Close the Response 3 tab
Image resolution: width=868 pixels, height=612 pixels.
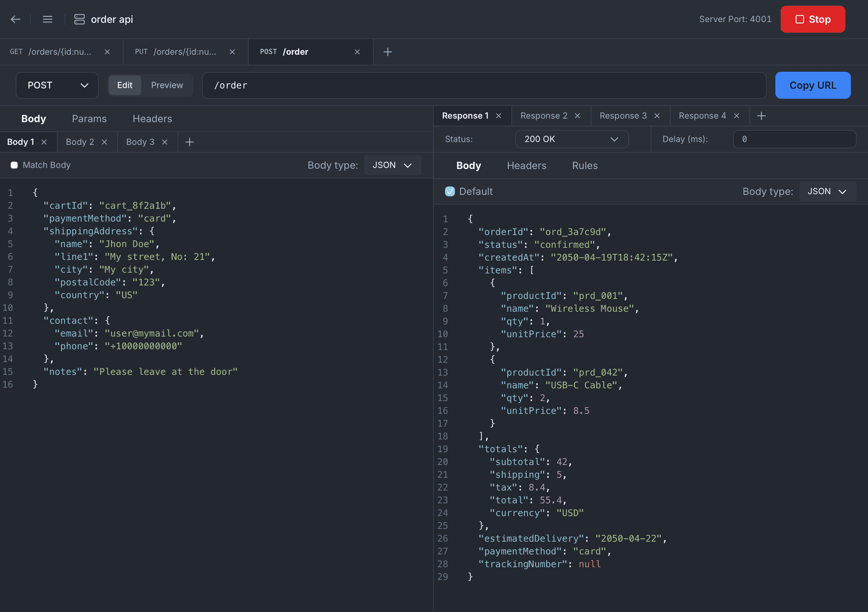(657, 116)
